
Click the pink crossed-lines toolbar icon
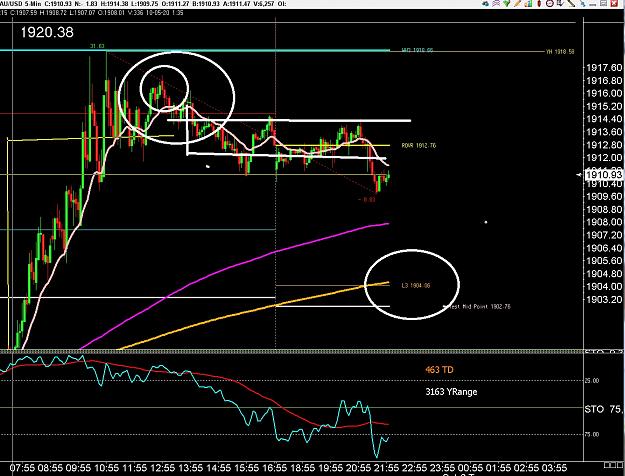click(x=496, y=3)
